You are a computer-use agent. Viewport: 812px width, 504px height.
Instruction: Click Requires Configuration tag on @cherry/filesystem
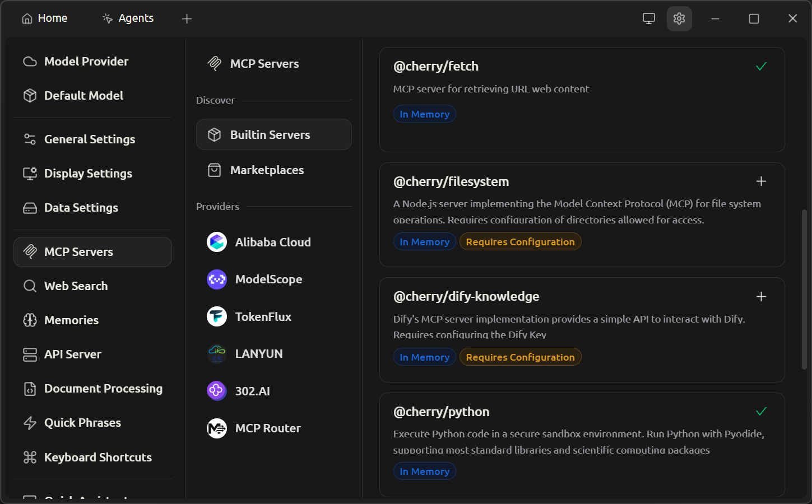pyautogui.click(x=520, y=242)
